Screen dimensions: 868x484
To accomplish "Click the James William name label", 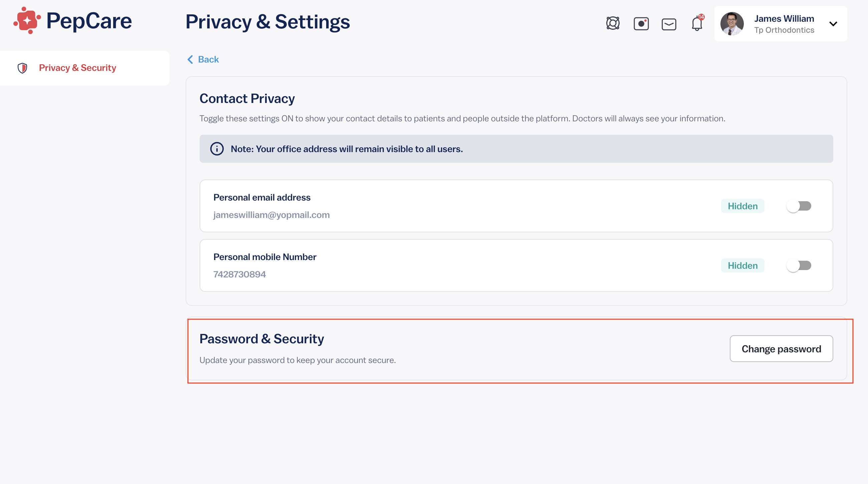I will (x=784, y=18).
